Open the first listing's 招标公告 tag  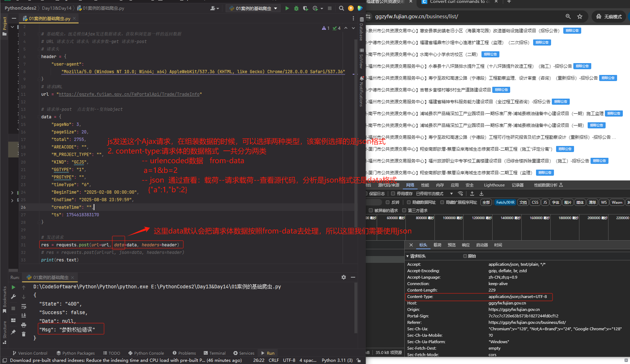[x=572, y=30]
